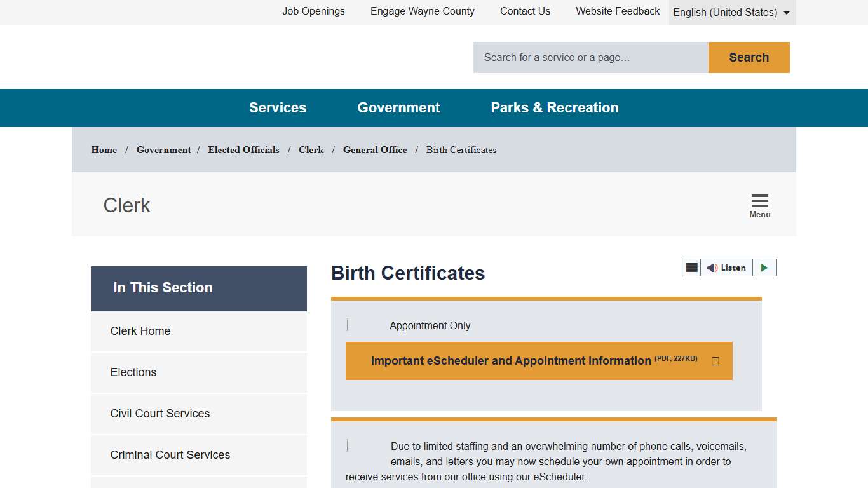Click the quote icon in Appointment Only box
This screenshot has width=868, height=488.
coord(347,324)
